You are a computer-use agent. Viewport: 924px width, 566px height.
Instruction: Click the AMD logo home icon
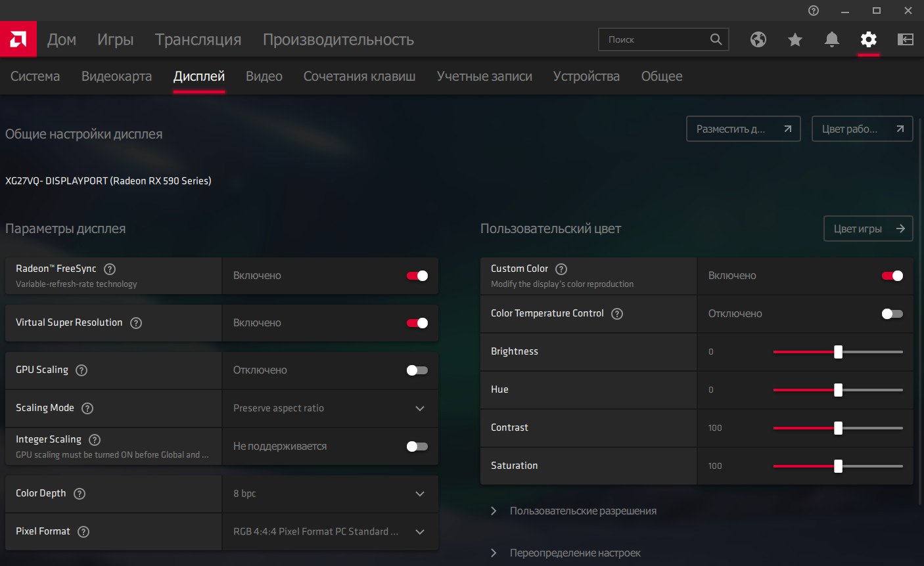pyautogui.click(x=18, y=39)
